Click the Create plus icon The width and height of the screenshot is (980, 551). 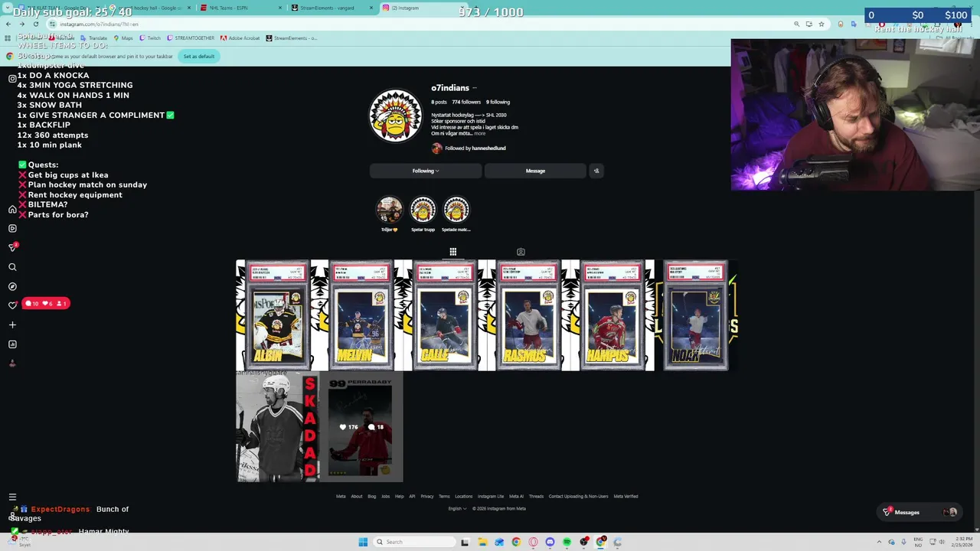pos(12,324)
